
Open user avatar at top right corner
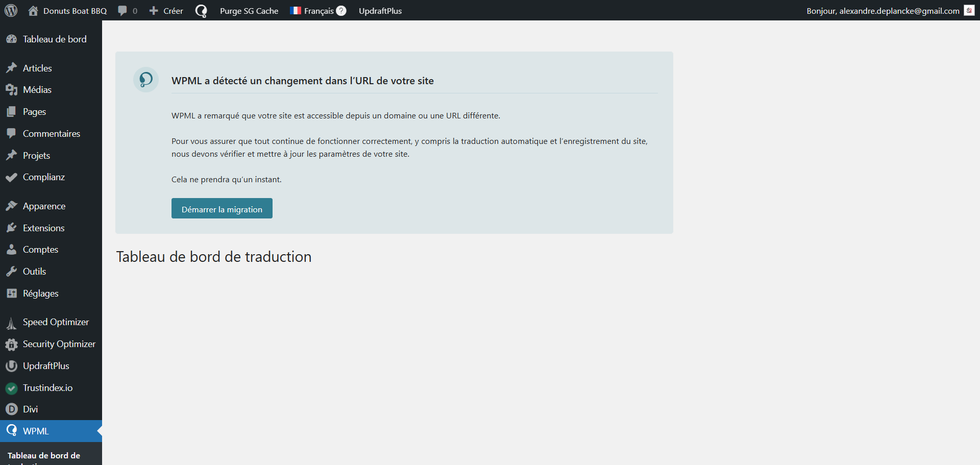[x=969, y=11]
